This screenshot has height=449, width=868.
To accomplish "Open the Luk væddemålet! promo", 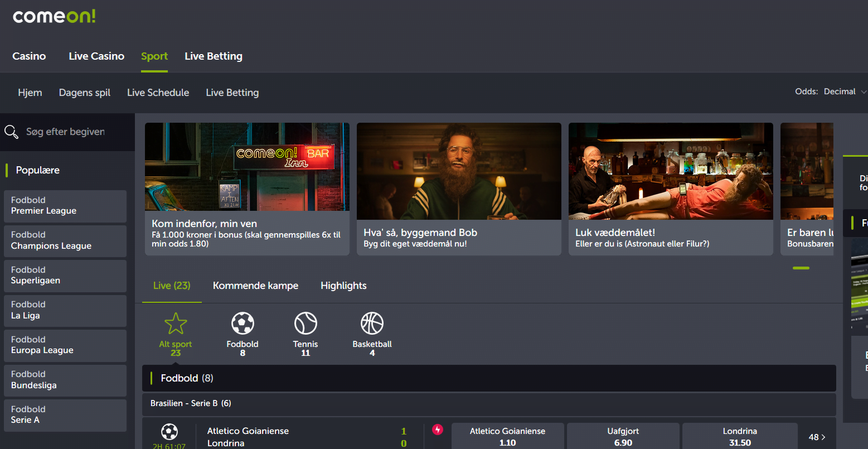I will pos(671,189).
